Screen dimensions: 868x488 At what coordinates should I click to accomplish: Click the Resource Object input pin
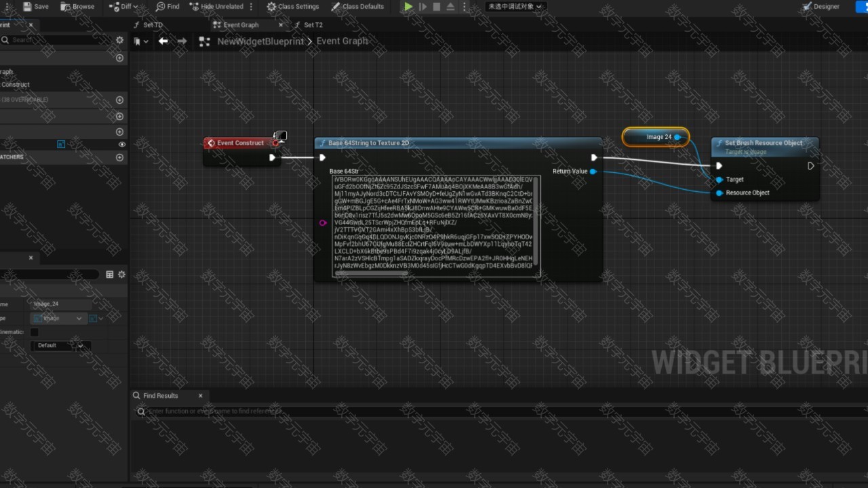point(719,193)
